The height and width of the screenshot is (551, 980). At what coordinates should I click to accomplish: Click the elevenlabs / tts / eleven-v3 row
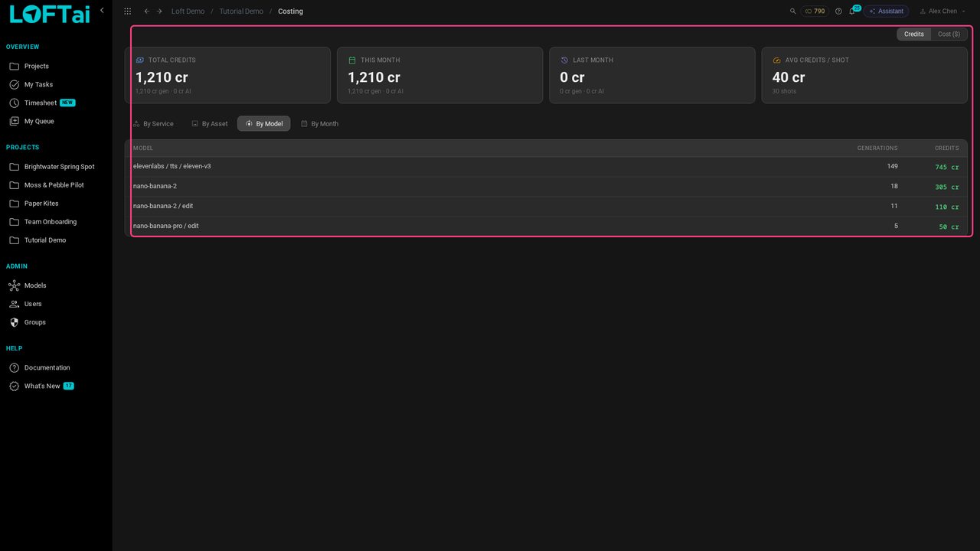pyautogui.click(x=546, y=167)
